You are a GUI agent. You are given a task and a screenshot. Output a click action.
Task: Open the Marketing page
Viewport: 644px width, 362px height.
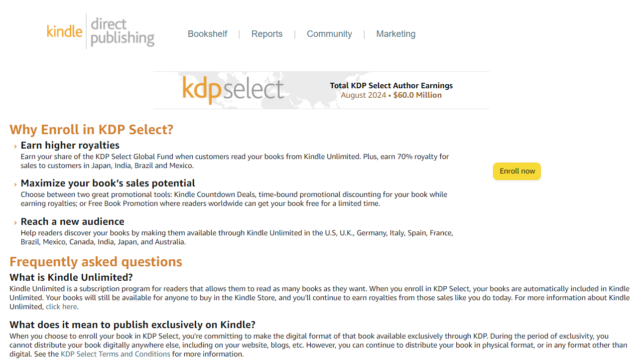click(x=396, y=33)
